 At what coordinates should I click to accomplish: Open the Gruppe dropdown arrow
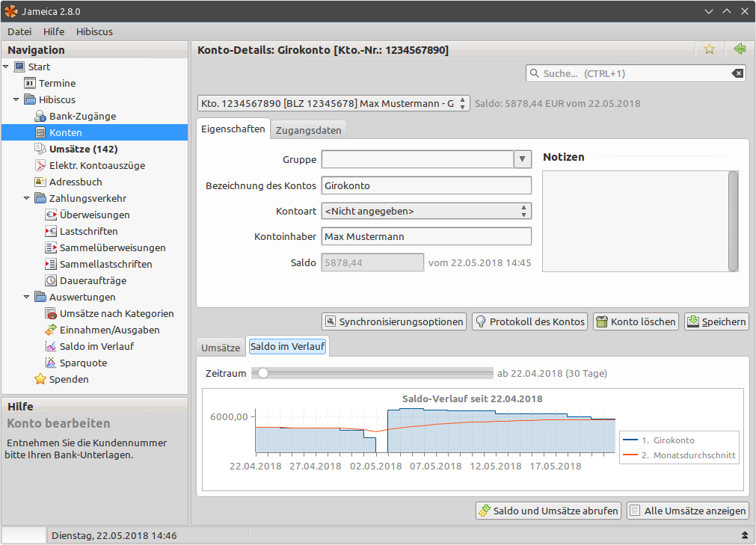[522, 159]
